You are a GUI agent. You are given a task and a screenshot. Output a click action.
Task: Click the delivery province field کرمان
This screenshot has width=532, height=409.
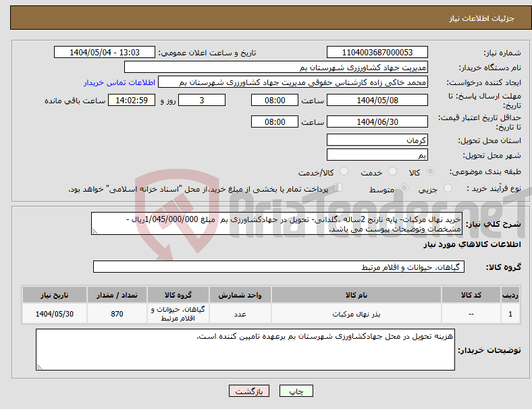377,140
